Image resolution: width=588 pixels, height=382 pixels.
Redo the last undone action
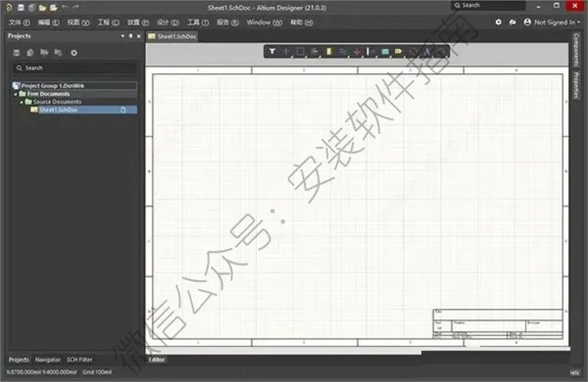[76, 7]
